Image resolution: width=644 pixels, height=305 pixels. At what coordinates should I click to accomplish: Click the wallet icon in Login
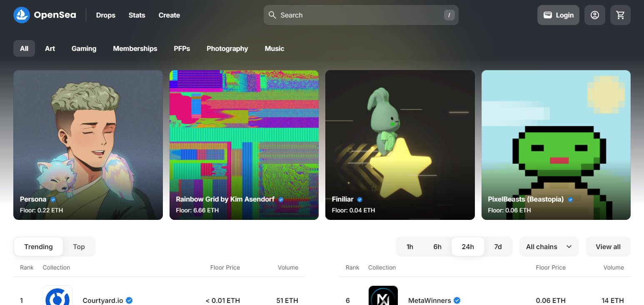[x=548, y=15]
